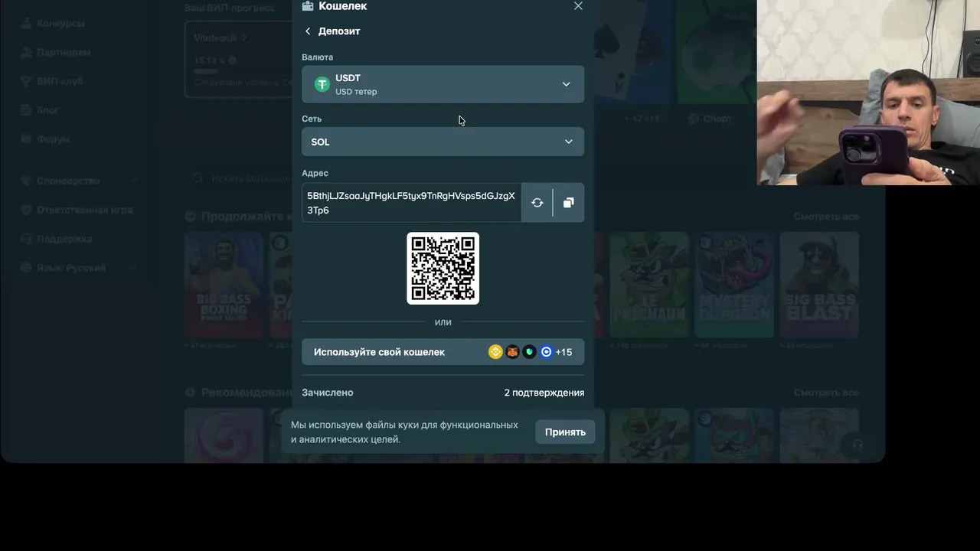
Task: Open the Big Bass Blast game thumbnail
Action: coord(819,285)
